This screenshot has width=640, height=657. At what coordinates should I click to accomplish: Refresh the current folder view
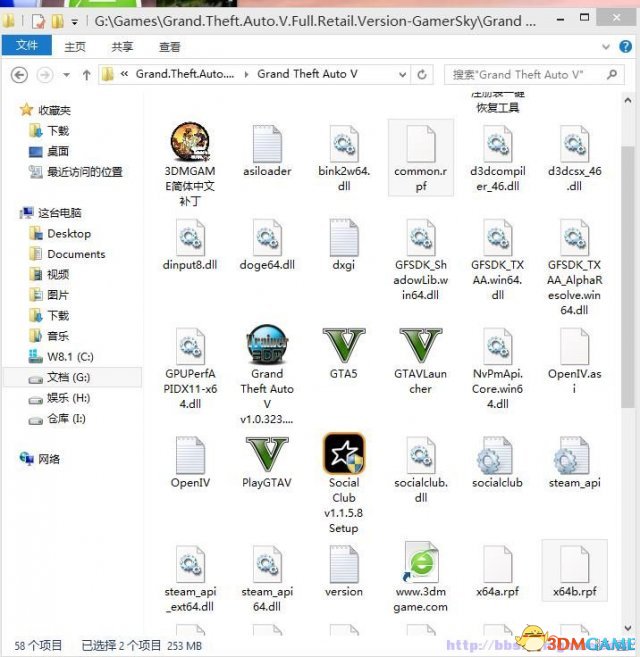(x=422, y=75)
